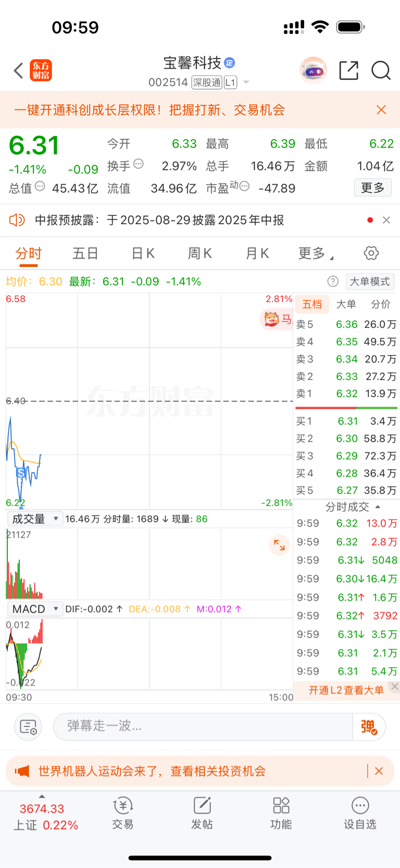Tap the info icon next to 总值
This screenshot has height=868, width=400.
[40, 186]
